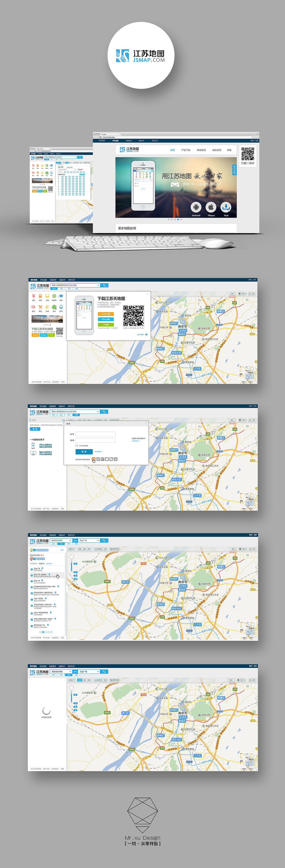285x868 pixels.
Task: Select the 驾车 tab under search in login screen
Action: [x=69, y=415]
